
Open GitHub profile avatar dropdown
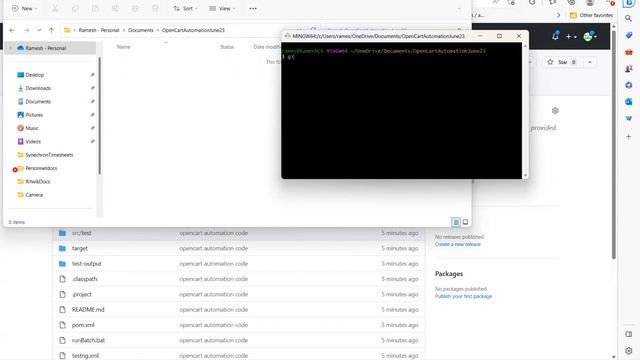[590, 37]
